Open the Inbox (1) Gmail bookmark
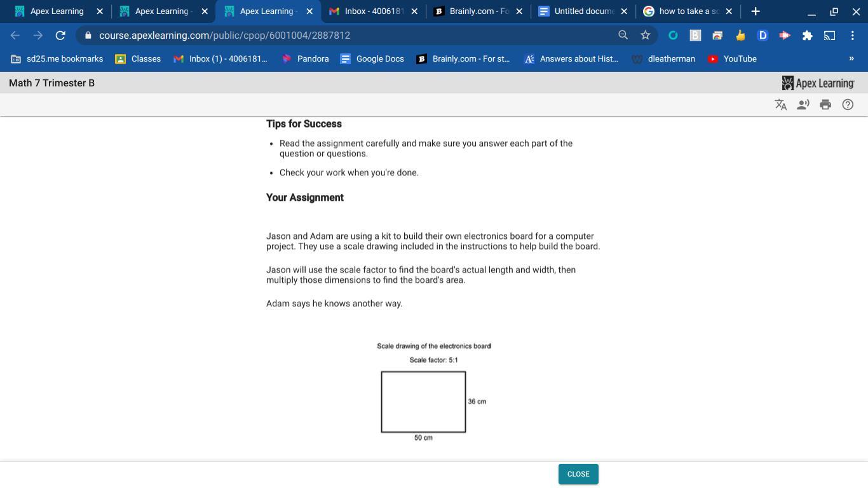Screen dimensions: 868x488 point(220,58)
